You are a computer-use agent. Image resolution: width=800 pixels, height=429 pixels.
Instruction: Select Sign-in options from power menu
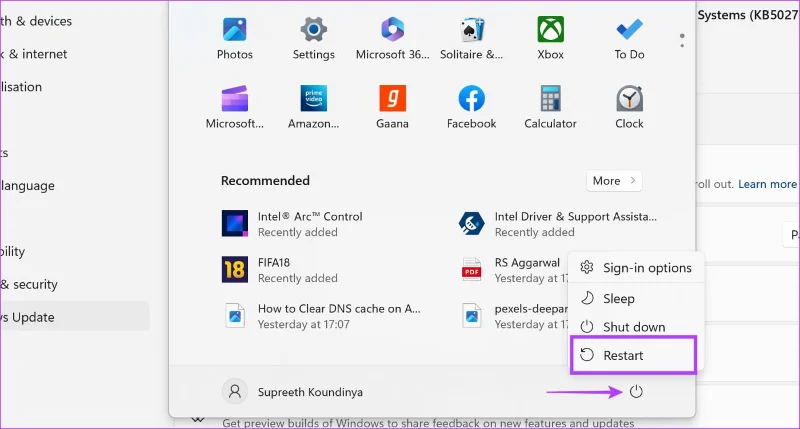coord(636,268)
